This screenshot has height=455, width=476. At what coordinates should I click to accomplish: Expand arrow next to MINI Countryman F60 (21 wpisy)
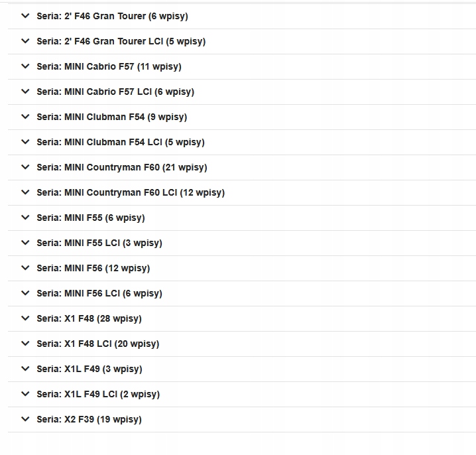point(25,167)
